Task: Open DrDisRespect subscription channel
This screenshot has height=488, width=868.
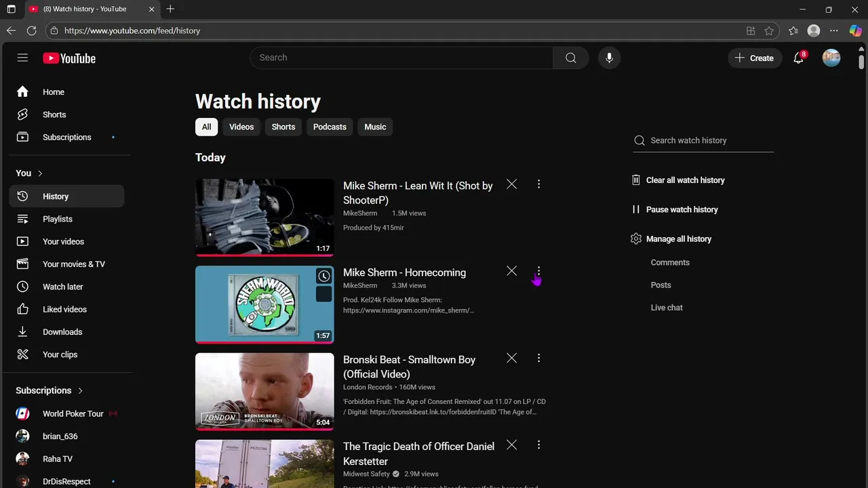Action: 66,481
